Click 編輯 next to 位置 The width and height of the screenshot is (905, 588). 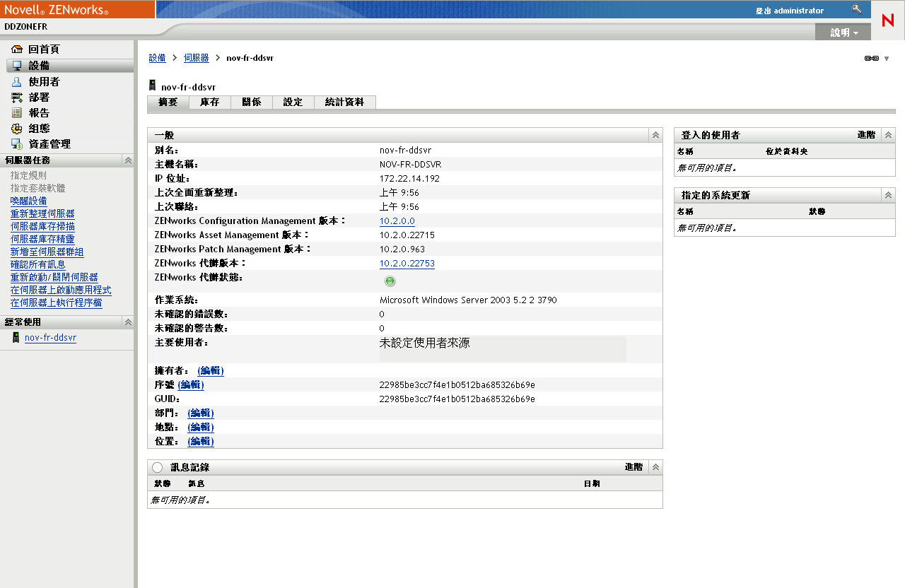(x=201, y=442)
